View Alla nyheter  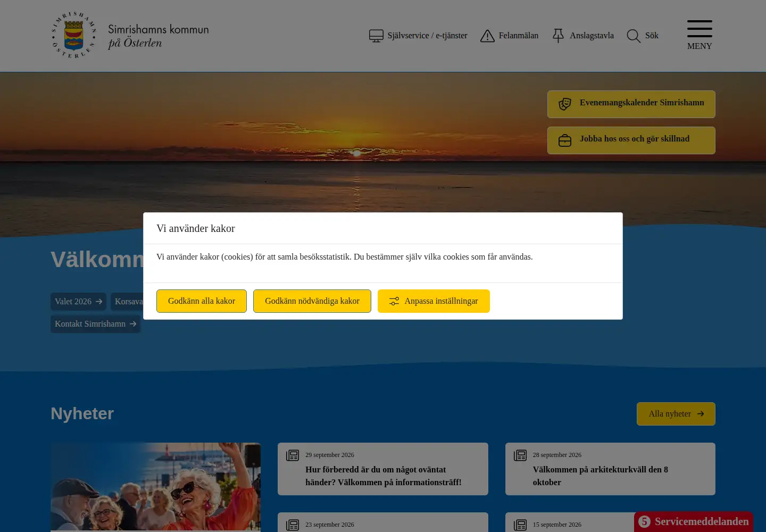(x=676, y=414)
